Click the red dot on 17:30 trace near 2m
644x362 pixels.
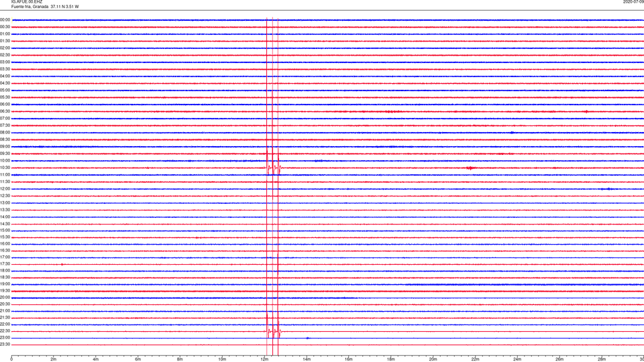click(62, 264)
